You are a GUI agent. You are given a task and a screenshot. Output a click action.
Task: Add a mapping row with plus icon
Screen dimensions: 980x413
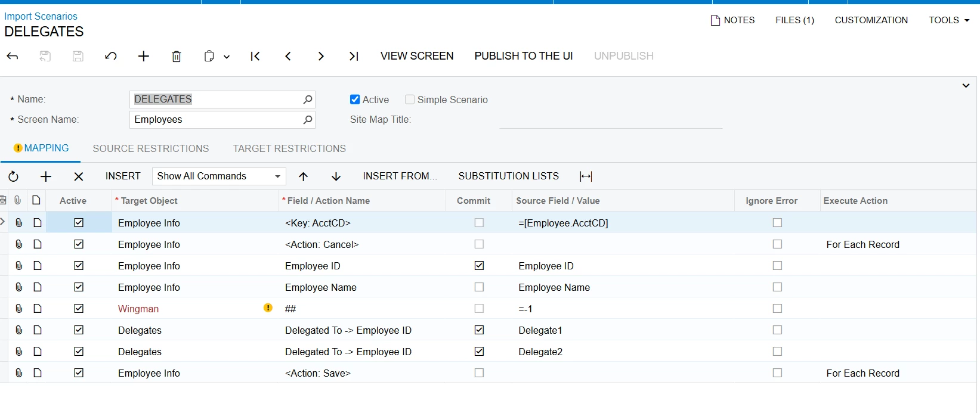click(46, 176)
